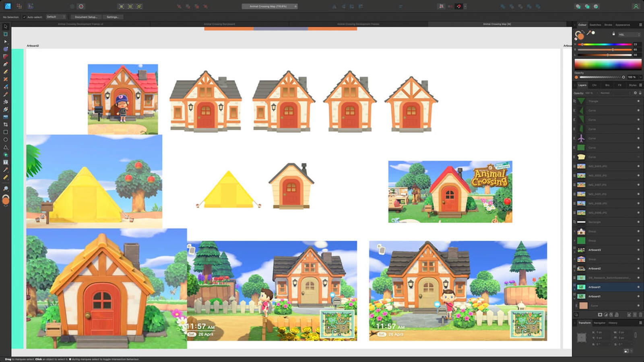Click the colour picker eyedropper in Colour panel
The image size is (644, 362).
point(588,33)
